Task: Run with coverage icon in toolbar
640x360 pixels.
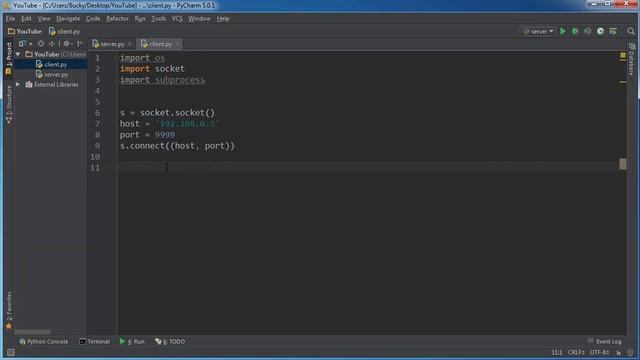Action: coord(587,31)
